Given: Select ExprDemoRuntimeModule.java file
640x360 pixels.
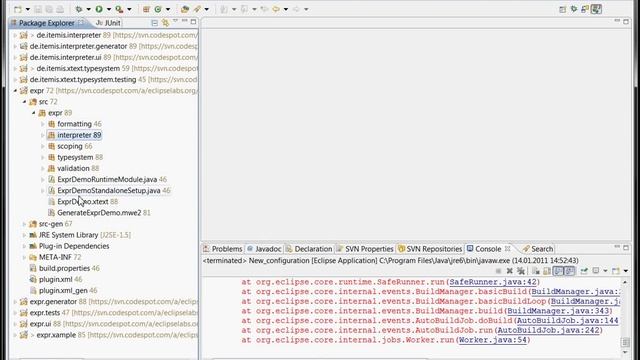Looking at the screenshot, I should 108,179.
